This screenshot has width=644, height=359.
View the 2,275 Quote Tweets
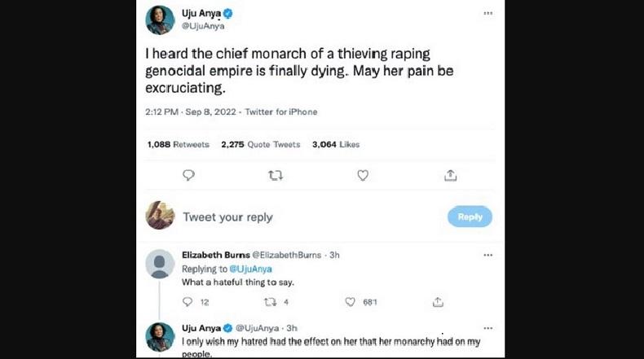click(261, 144)
